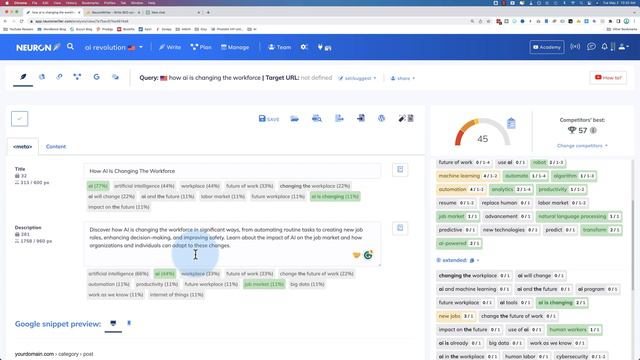Click the How to? video button
Image resolution: width=640 pixels, height=360 pixels.
(608, 78)
